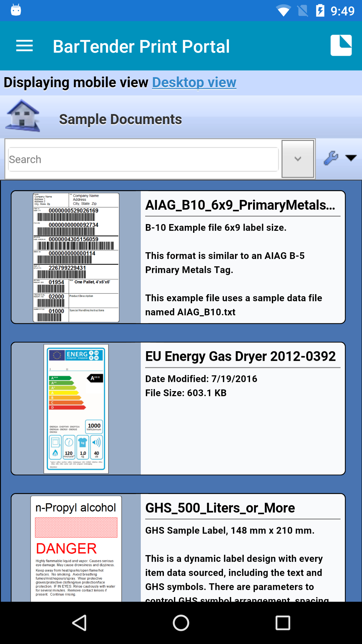The image size is (362, 644).
Task: Click 'B-10 Example file 6x9 label size.' text
Action: (x=216, y=227)
